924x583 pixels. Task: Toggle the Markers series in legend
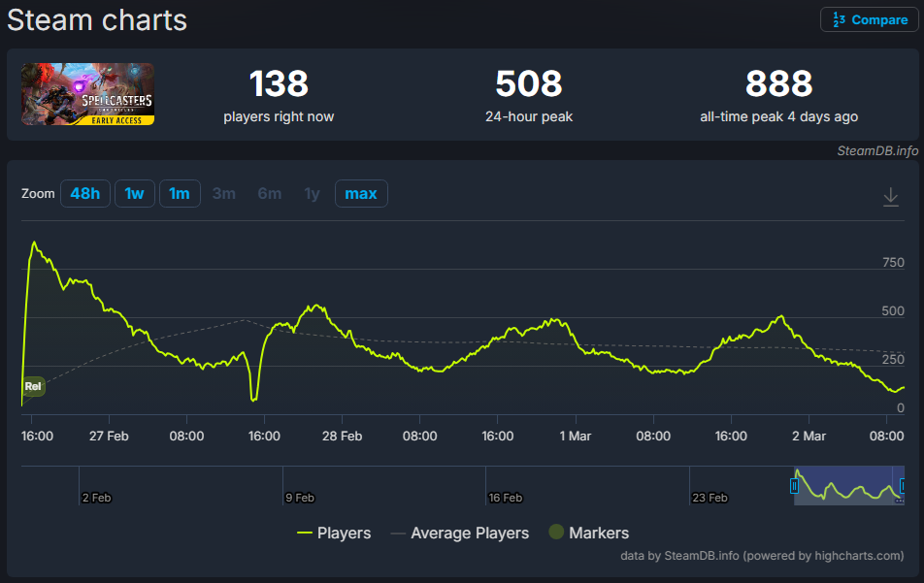pos(589,533)
